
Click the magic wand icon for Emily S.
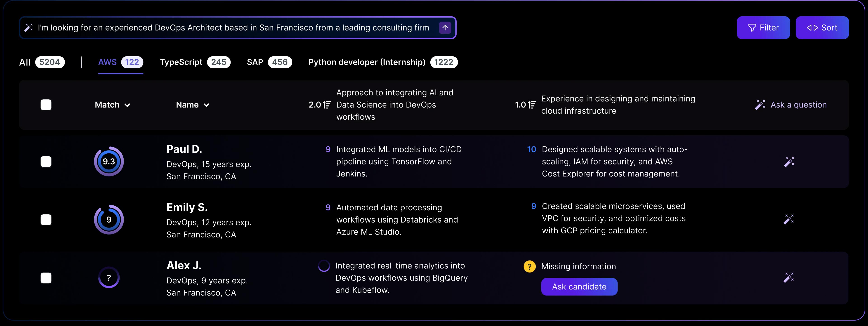point(787,219)
